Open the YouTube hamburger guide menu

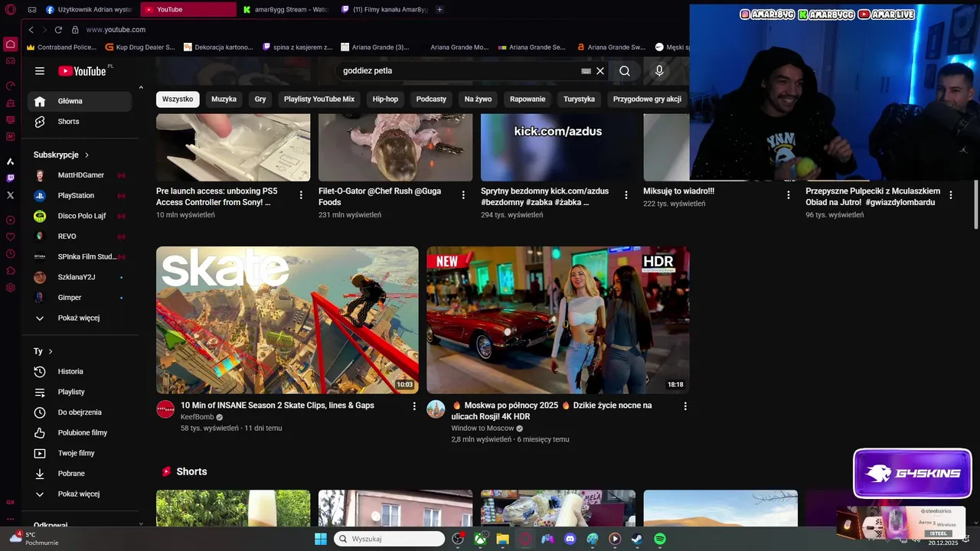(40, 71)
